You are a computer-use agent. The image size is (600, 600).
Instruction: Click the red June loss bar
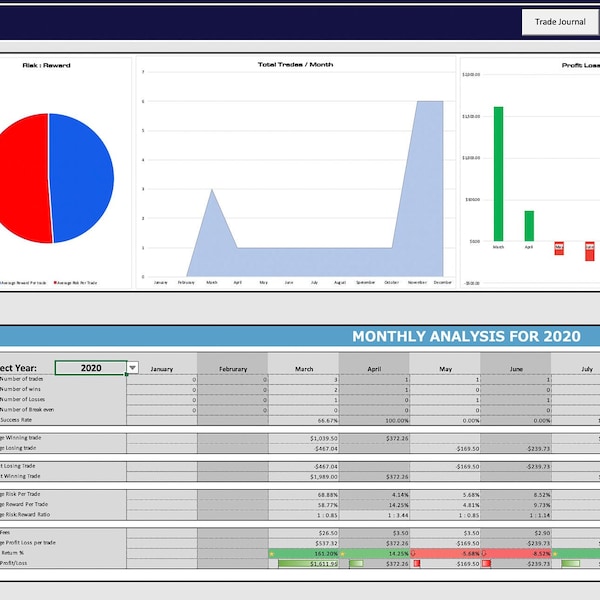pyautogui.click(x=590, y=251)
